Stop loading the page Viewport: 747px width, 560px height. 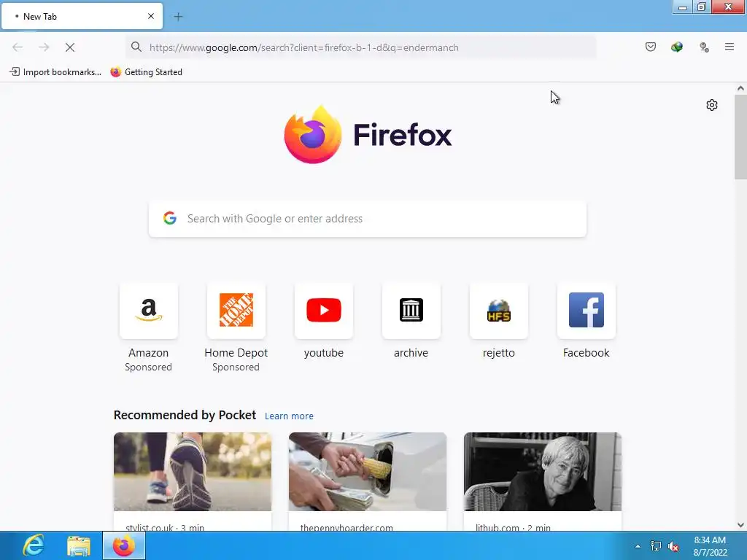[x=69, y=47]
